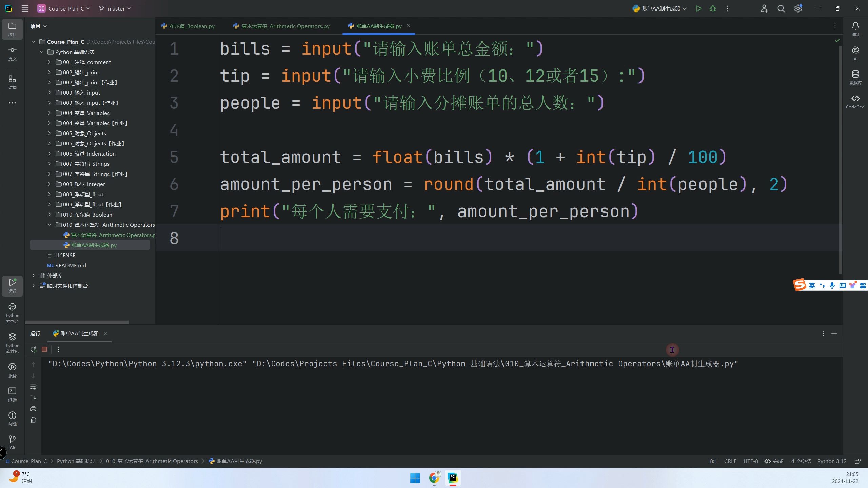868x488 pixels.
Task: Click UTF-8 encoding in status bar
Action: click(751, 461)
